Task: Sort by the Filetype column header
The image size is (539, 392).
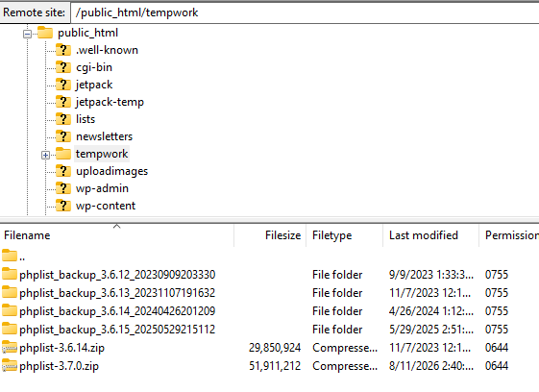Action: (345, 235)
